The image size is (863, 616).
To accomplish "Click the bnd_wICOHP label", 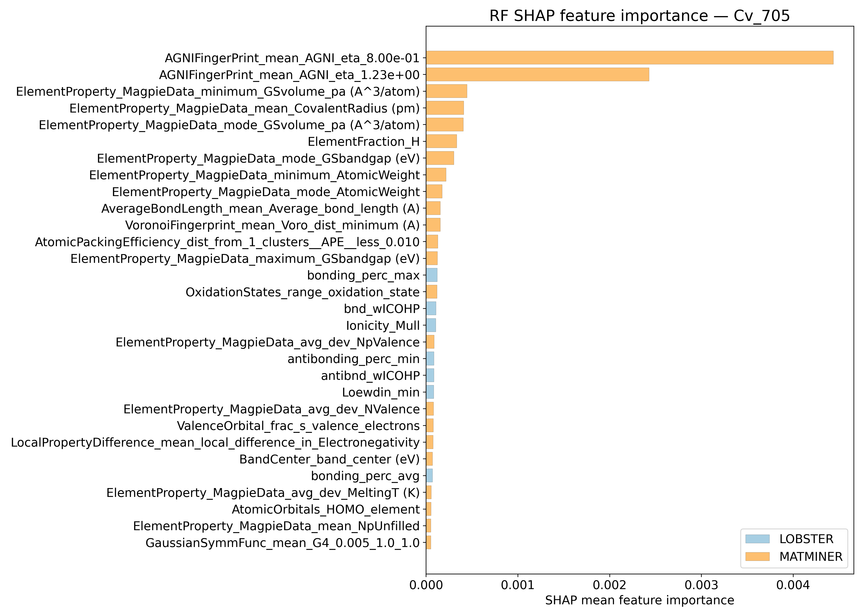I will pyautogui.click(x=381, y=309).
